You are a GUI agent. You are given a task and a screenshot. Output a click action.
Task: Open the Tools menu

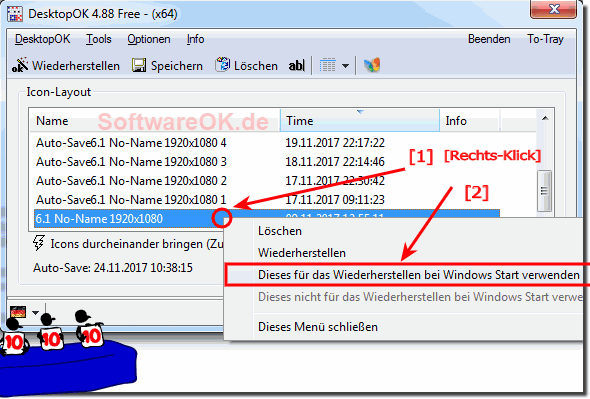pos(99,39)
